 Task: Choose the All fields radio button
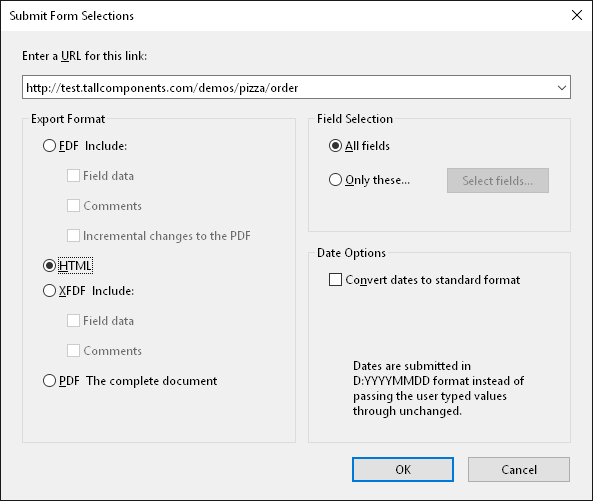[335, 146]
